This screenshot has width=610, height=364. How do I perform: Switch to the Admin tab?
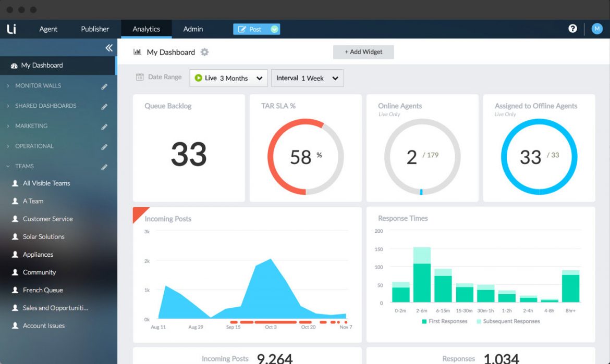[193, 29]
